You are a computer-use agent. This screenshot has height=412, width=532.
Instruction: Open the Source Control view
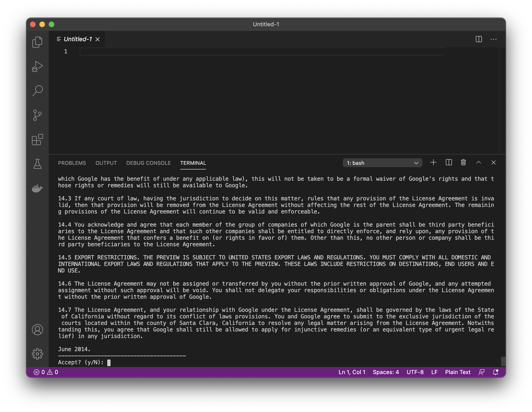[x=37, y=115]
